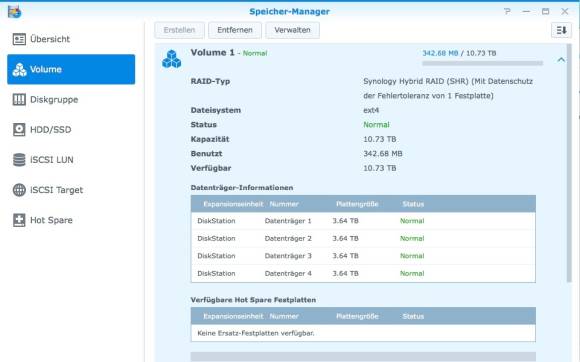Viewport: 580px width, 362px height.
Task: Click the Benutzt value 342.68 MB
Action: coord(382,154)
